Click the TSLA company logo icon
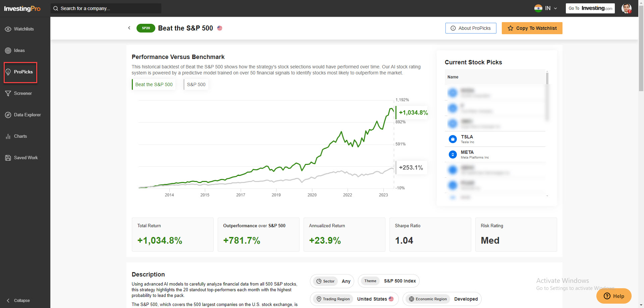The height and width of the screenshot is (308, 644). coord(453,139)
